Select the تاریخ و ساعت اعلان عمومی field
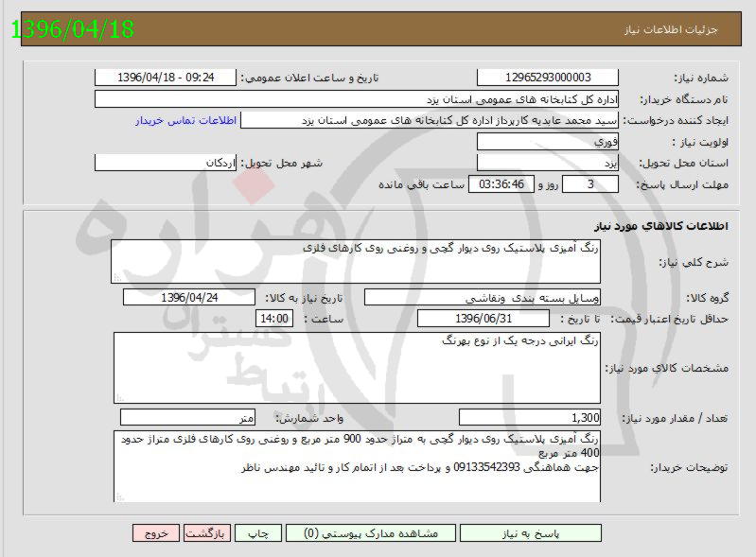Image resolution: width=756 pixels, height=557 pixels. click(167, 78)
